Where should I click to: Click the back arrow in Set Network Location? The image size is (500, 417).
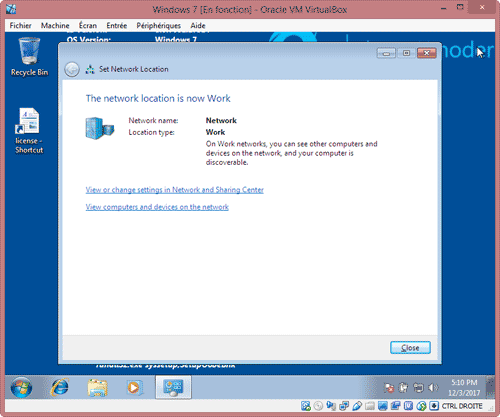(72, 70)
